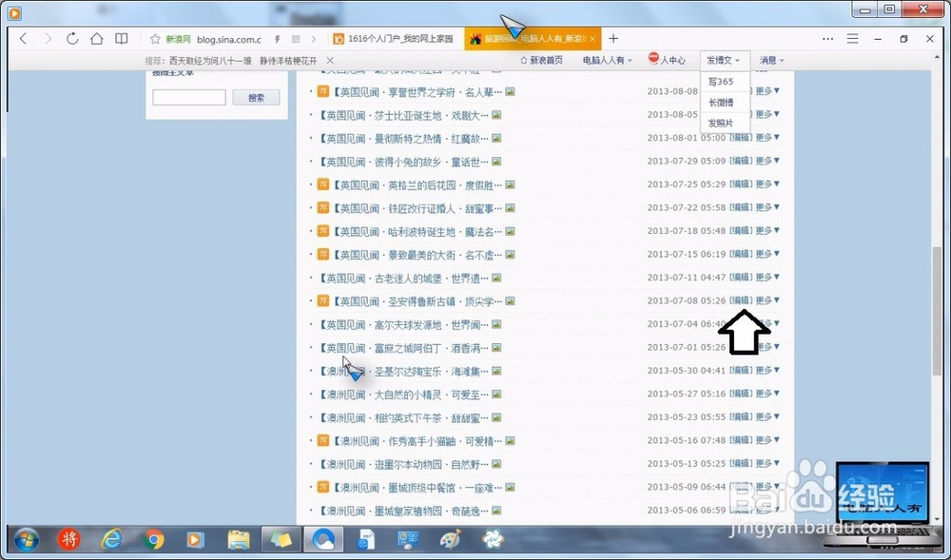The width and height of the screenshot is (951, 560).
Task: Click the recommended link 西天取经为何八十一难
Action: [x=210, y=61]
